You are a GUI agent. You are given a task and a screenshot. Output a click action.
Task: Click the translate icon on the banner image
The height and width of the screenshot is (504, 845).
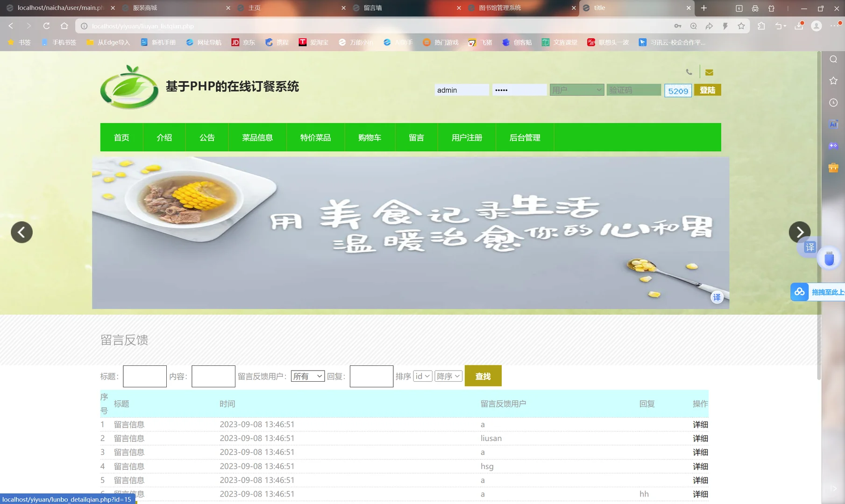(x=717, y=297)
